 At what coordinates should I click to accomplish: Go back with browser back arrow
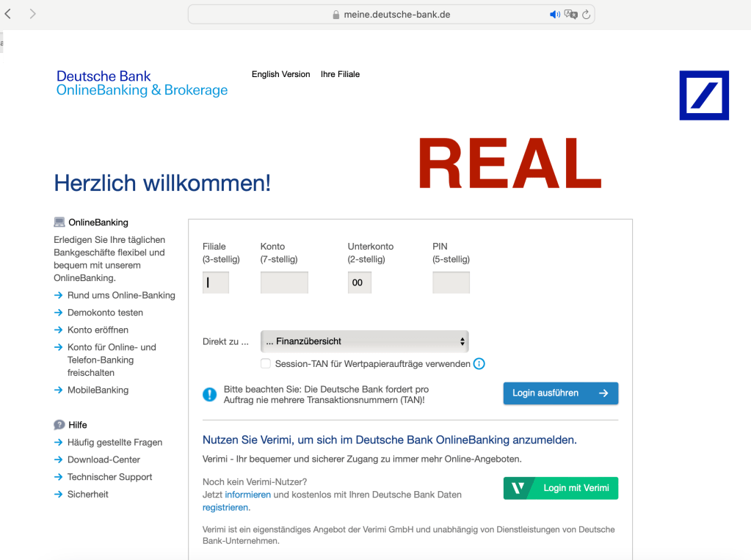click(8, 14)
